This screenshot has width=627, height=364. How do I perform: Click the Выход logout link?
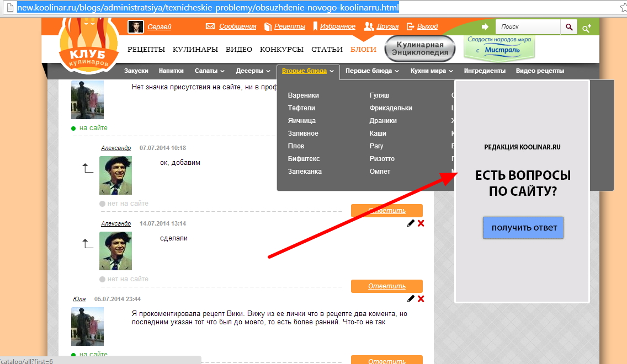[x=427, y=26]
